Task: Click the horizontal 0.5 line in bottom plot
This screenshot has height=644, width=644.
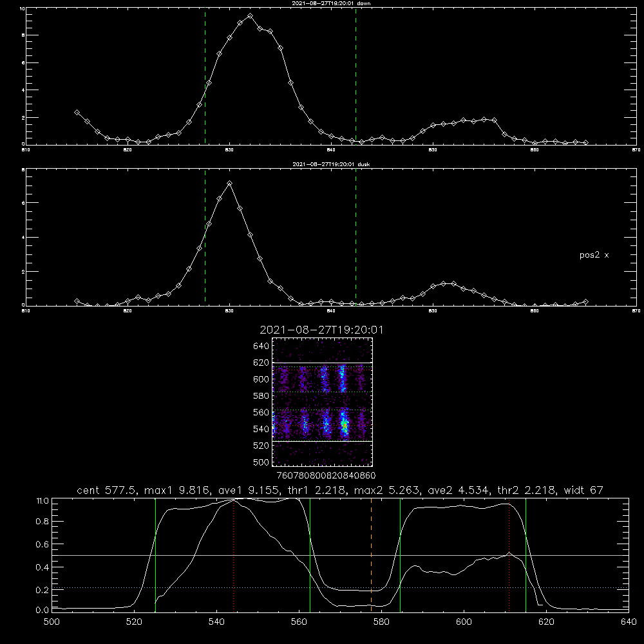Action: click(340, 555)
